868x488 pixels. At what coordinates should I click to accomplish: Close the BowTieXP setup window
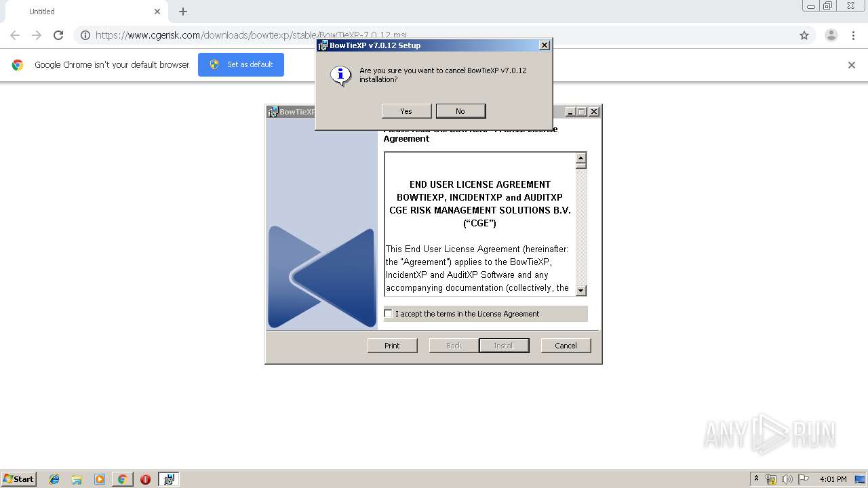point(593,112)
